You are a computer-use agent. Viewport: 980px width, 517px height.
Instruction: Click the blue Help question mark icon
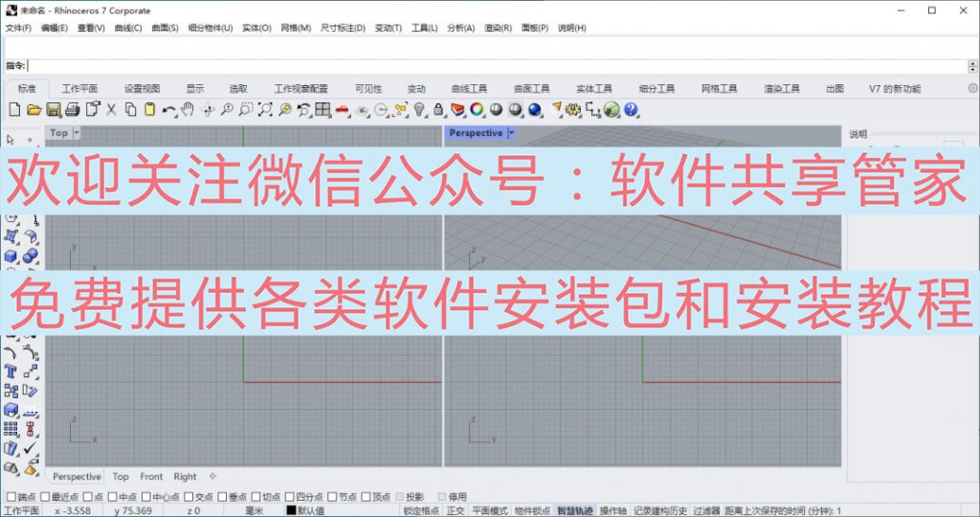tap(631, 110)
